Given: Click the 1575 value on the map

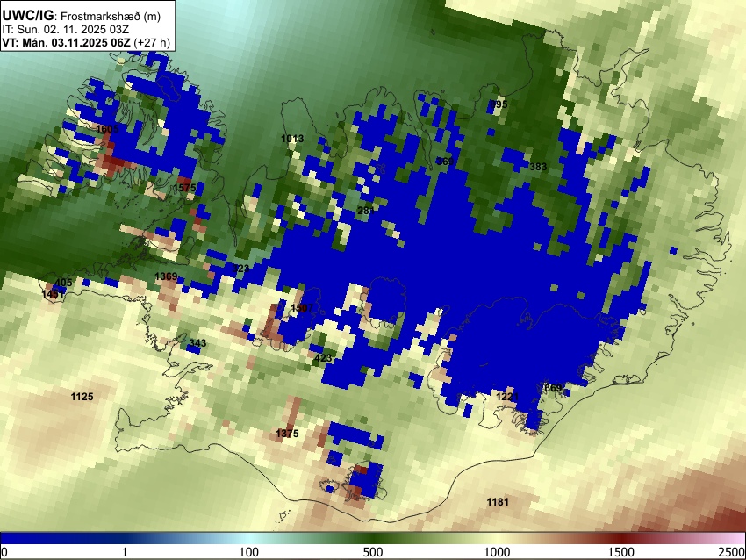Looking at the screenshot, I should (x=184, y=188).
